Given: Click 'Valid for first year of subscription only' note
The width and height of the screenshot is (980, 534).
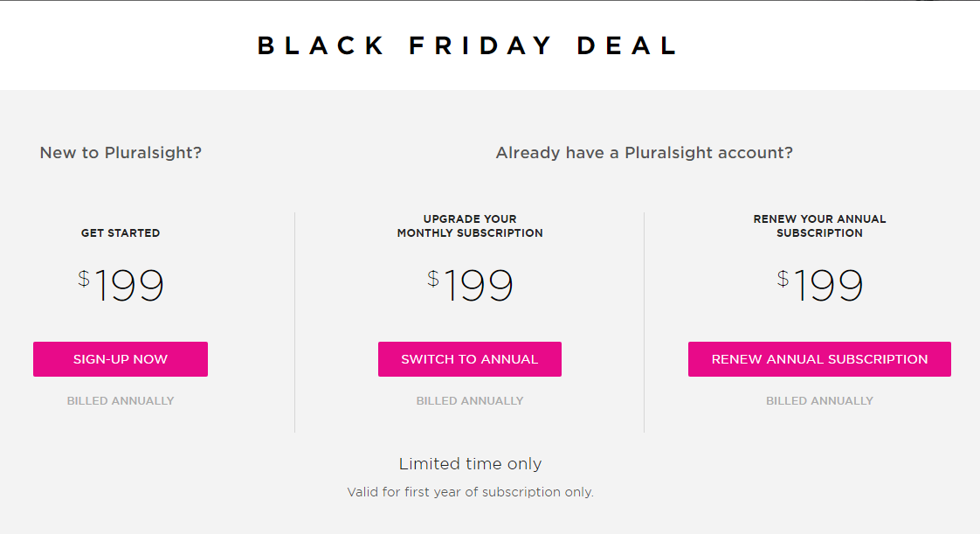Looking at the screenshot, I should (470, 492).
